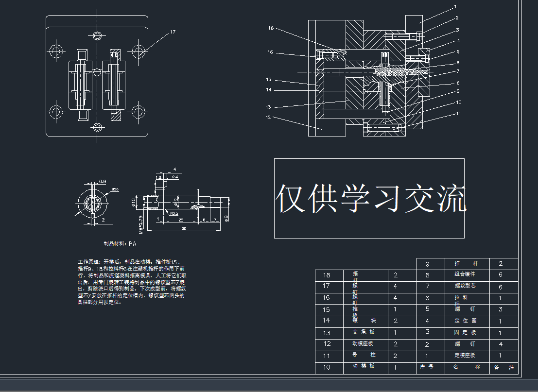This screenshot has height=392, width=538.
Task: Select callout number 18 in section view
Action: pyautogui.click(x=271, y=28)
